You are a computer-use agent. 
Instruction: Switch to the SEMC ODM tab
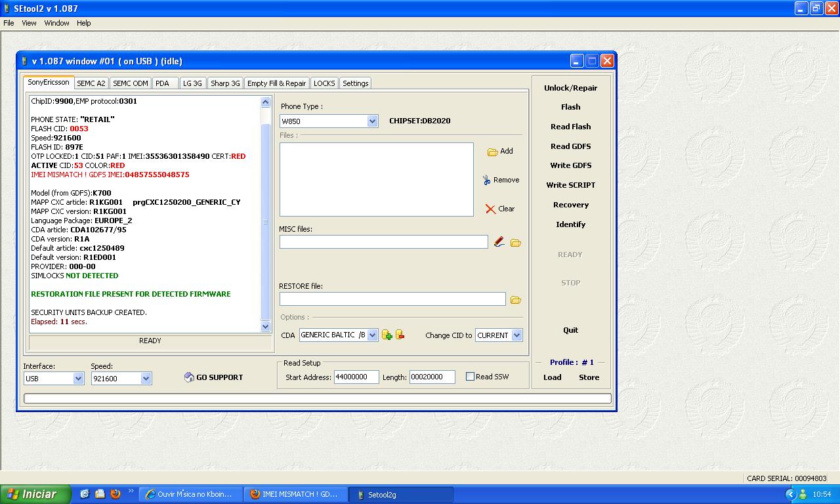131,83
